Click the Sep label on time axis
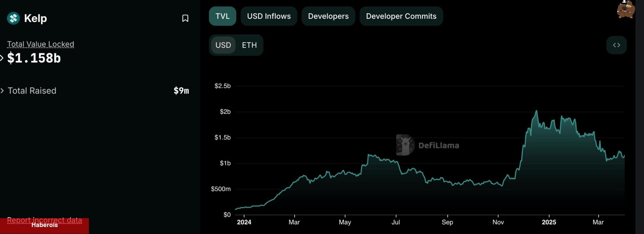 [447, 222]
